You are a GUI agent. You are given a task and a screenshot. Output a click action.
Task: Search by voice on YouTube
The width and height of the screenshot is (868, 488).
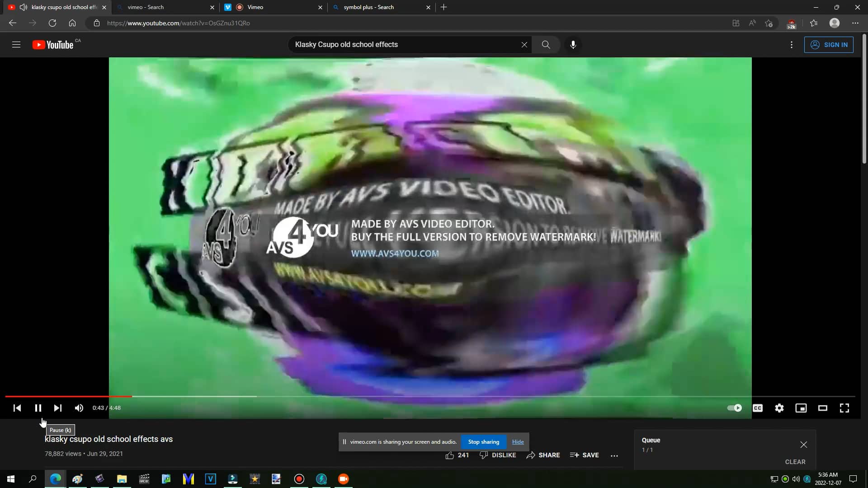573,44
